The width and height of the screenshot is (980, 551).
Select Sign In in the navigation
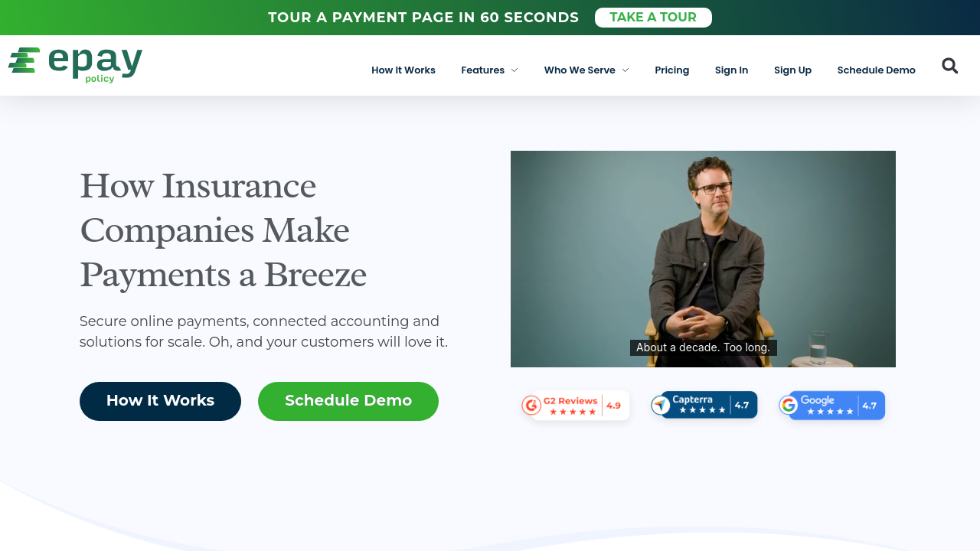click(731, 70)
